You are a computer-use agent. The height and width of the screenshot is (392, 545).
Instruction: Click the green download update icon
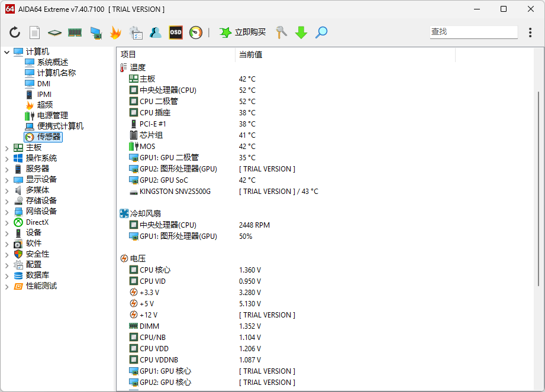pos(301,33)
